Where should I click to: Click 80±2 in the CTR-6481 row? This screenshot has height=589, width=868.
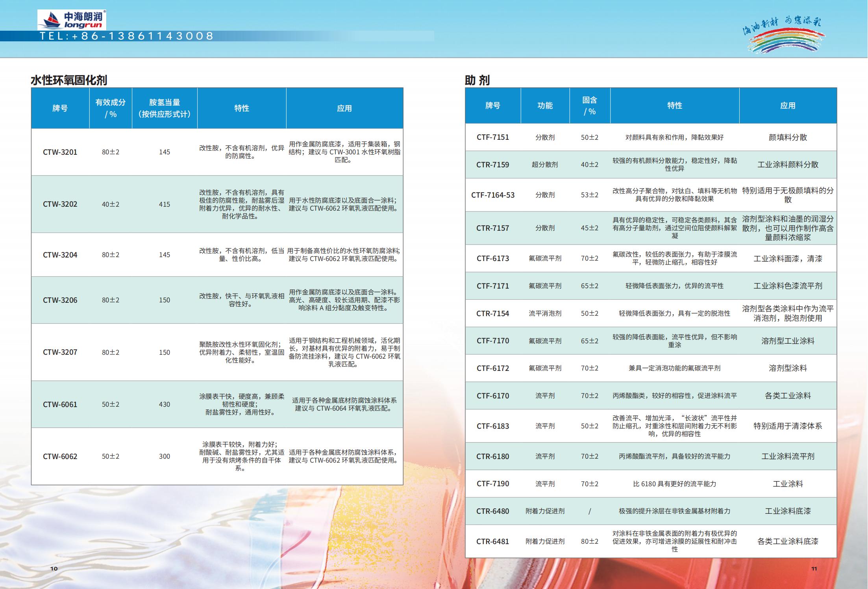[x=590, y=541]
